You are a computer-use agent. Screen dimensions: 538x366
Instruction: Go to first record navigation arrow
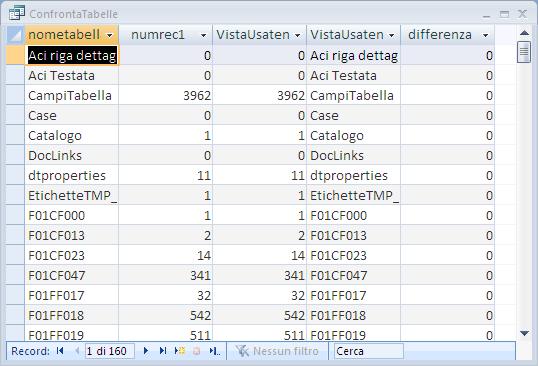pyautogui.click(x=60, y=351)
